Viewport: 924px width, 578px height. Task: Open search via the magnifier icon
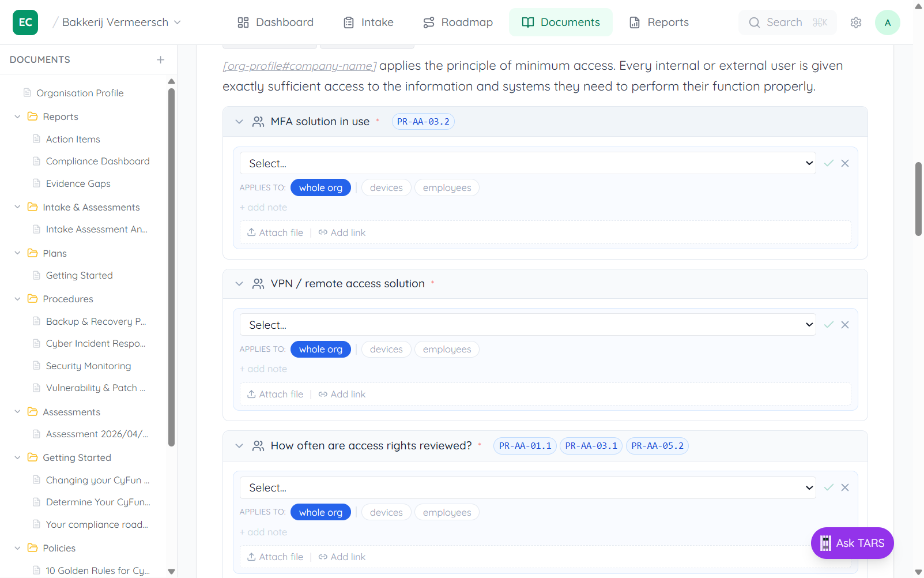point(755,22)
